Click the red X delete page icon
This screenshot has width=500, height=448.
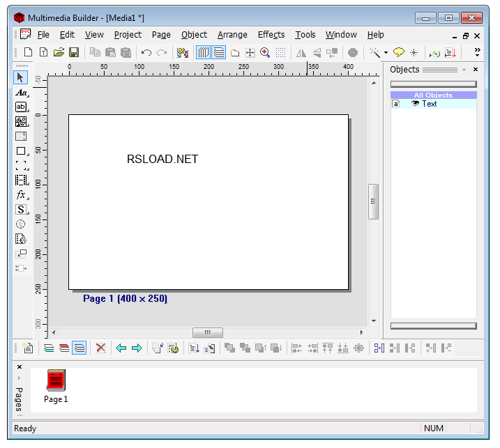pos(100,348)
